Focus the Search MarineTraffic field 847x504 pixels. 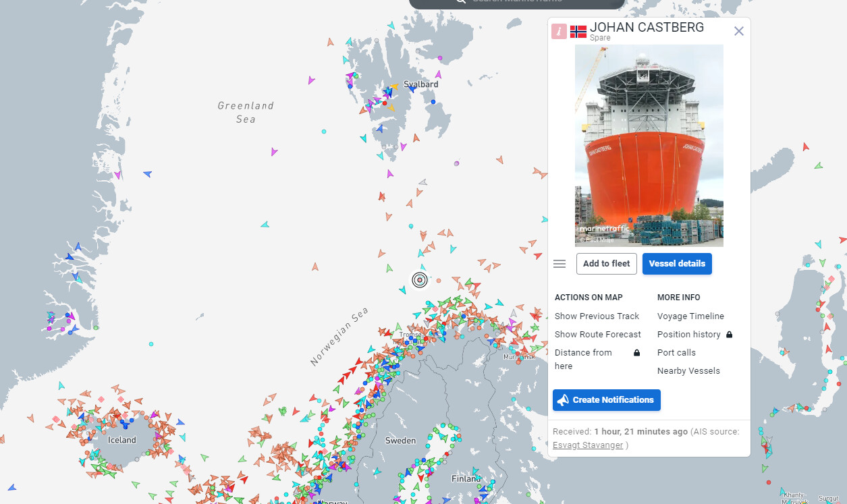point(516,3)
